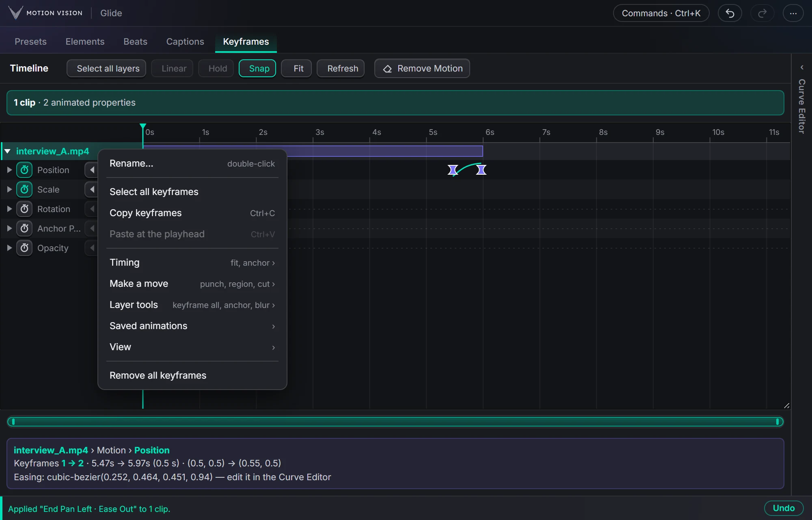This screenshot has height=520, width=812.
Task: Switch to the Beats tab
Action: point(135,41)
